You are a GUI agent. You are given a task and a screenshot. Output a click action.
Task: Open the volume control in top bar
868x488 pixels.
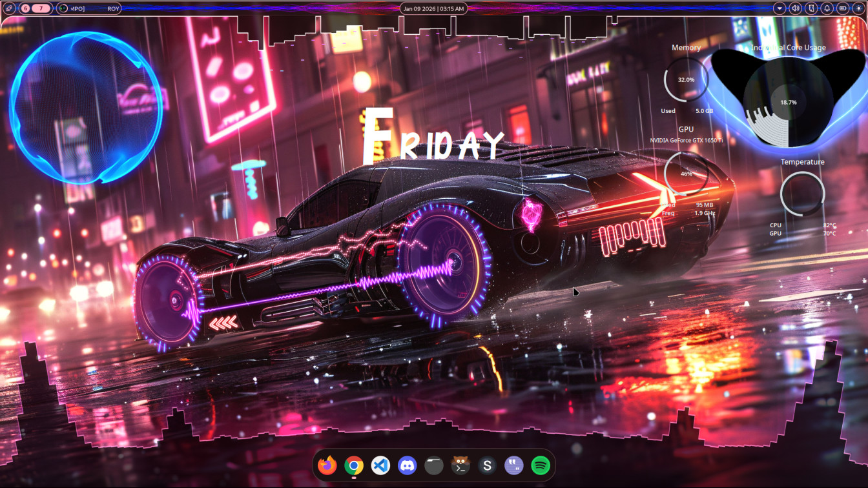pyautogui.click(x=796, y=8)
